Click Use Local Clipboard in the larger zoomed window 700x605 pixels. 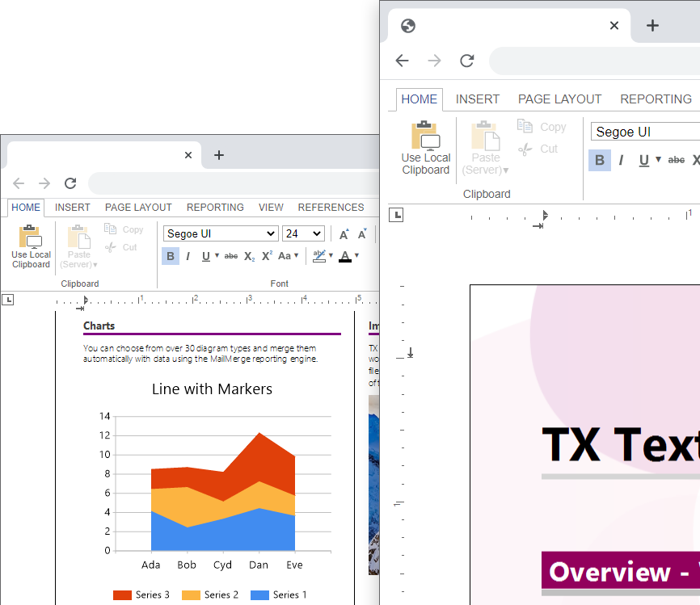[426, 149]
